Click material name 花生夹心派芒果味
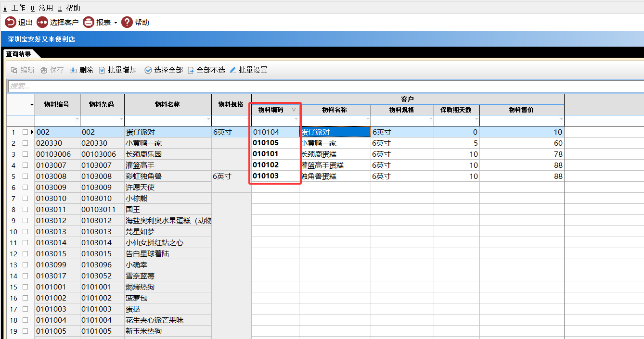644x339 pixels. [168, 320]
